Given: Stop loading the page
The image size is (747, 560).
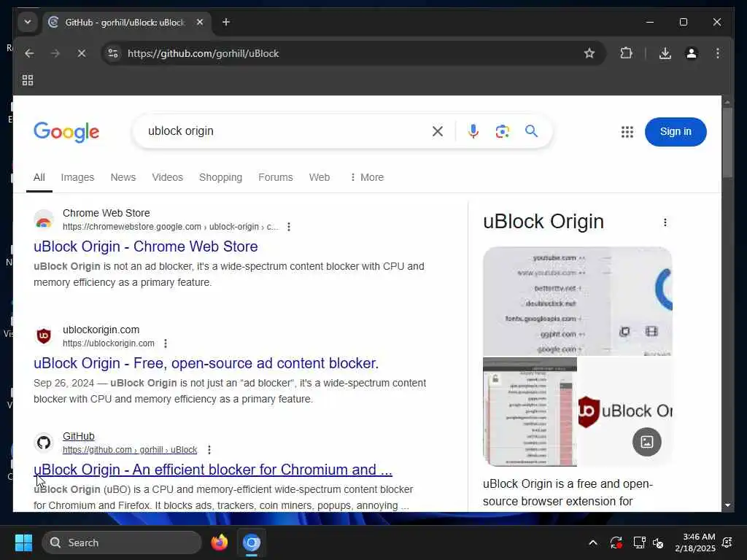Looking at the screenshot, I should 82,53.
